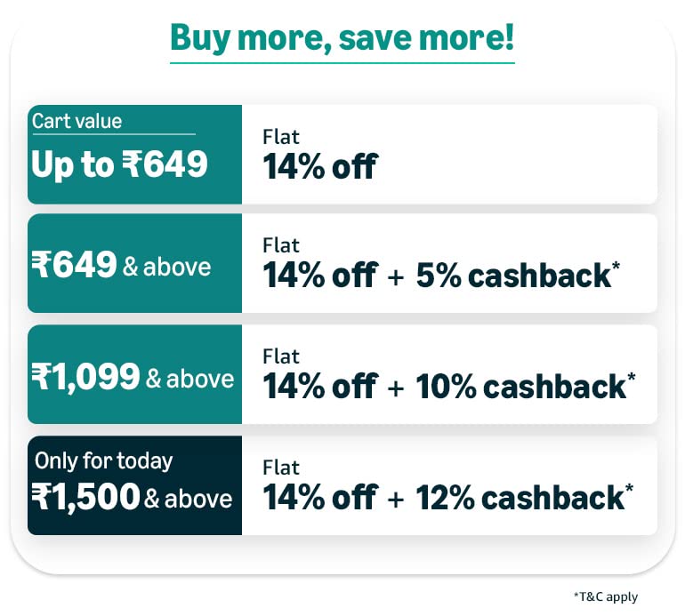Select the "Up to ₹649" cart tier
The width and height of the screenshot is (685, 616).
pos(120,164)
